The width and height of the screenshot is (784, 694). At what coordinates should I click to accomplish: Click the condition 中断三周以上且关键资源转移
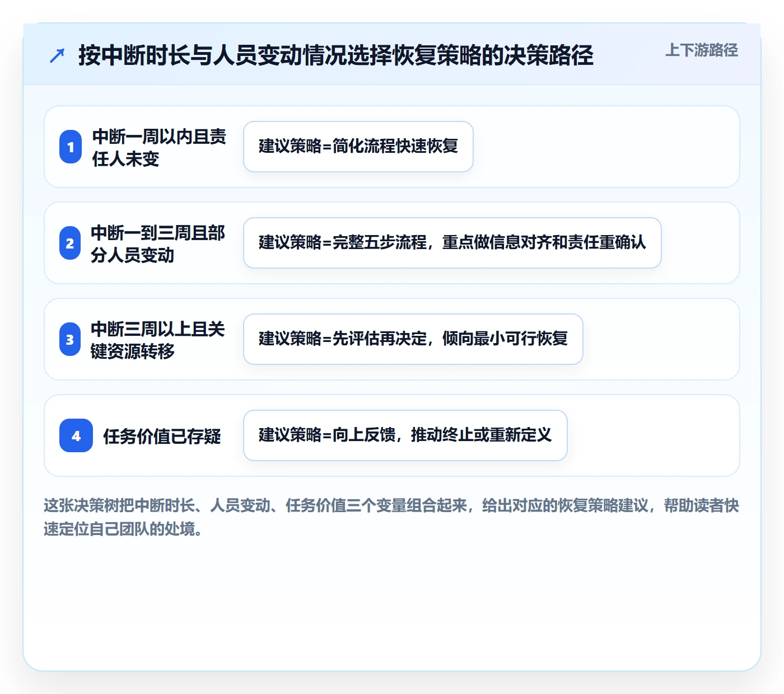(158, 340)
